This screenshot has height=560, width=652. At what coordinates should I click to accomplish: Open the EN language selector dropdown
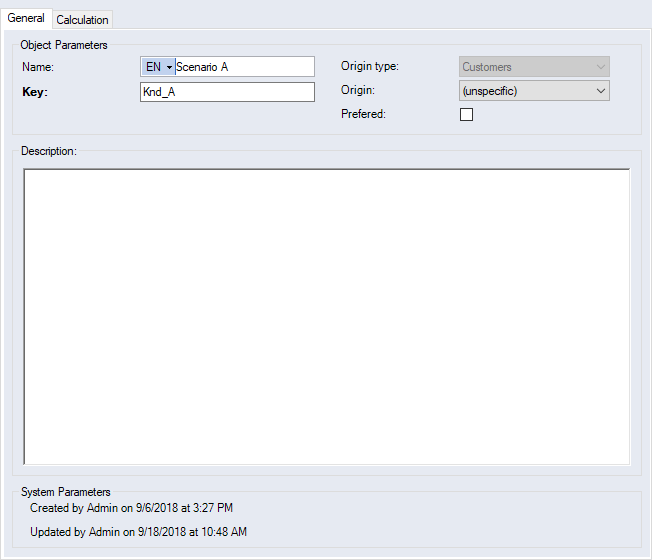coord(158,67)
